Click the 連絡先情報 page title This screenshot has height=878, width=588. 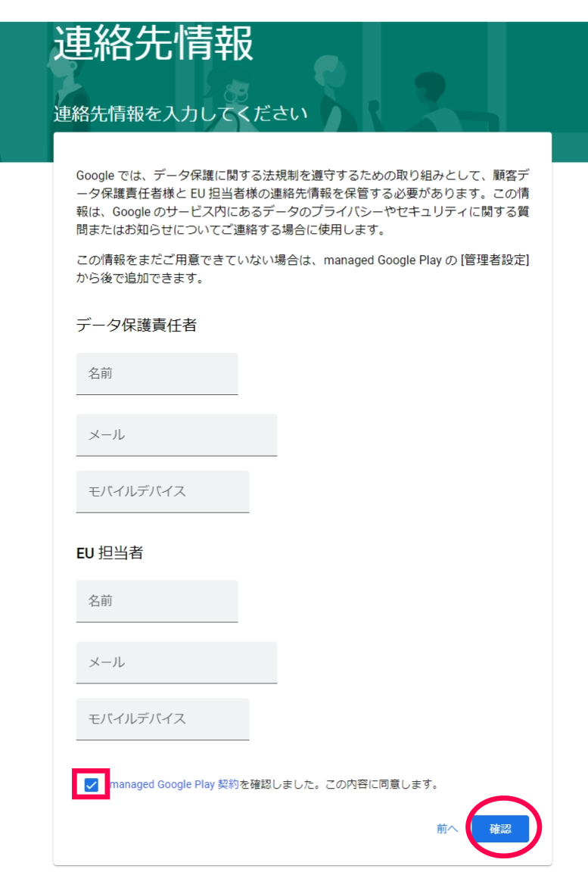click(x=154, y=42)
